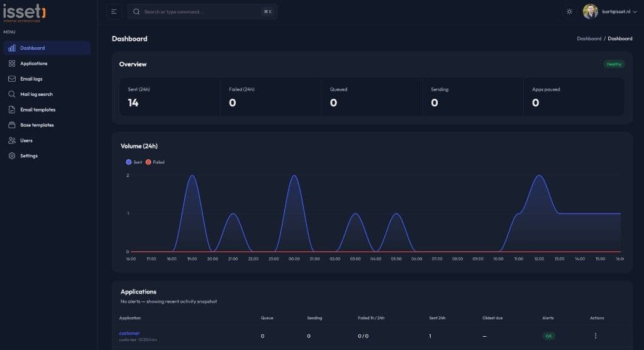Toggle the Sent series in chart legend
644x350 pixels.
(x=134, y=162)
